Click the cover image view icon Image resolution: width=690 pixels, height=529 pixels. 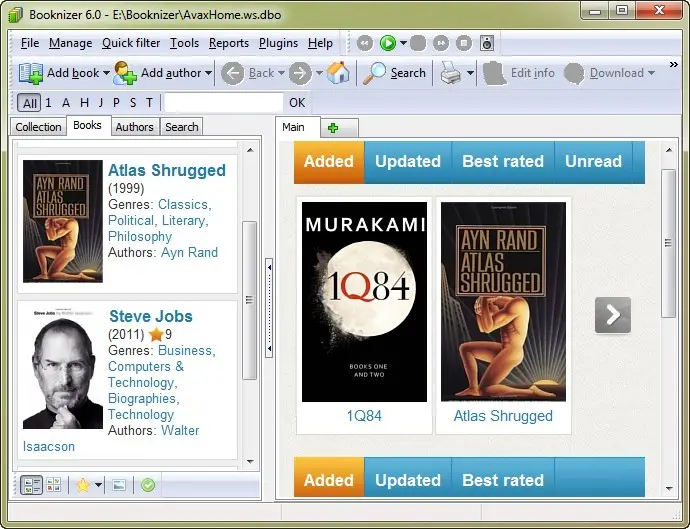[119, 485]
